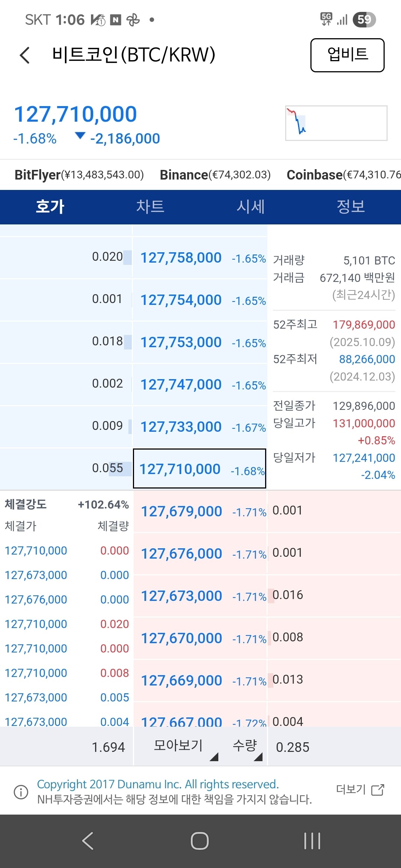This screenshot has width=401, height=868.
Task: Select the 127,679,000 bid price row
Action: pos(200,512)
